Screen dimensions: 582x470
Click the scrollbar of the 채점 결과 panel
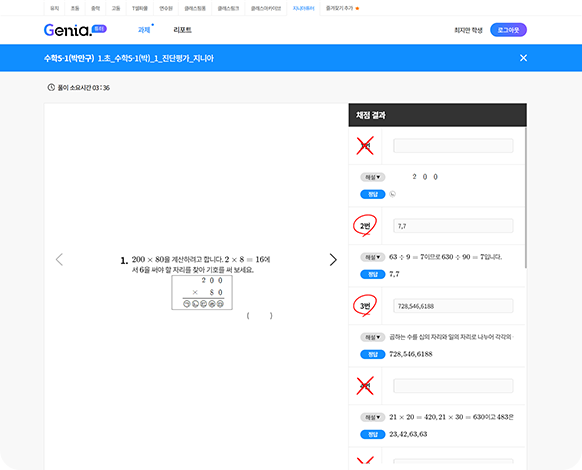[x=526, y=198]
